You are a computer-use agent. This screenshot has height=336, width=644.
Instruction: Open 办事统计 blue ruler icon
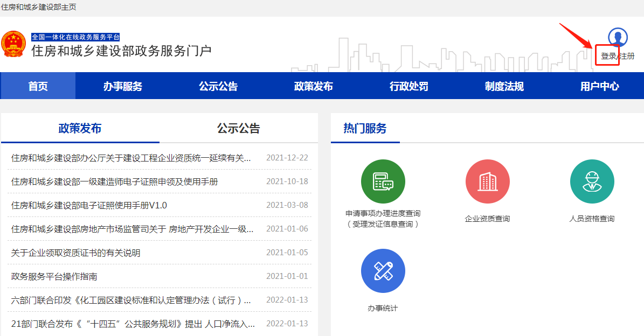pos(383,271)
